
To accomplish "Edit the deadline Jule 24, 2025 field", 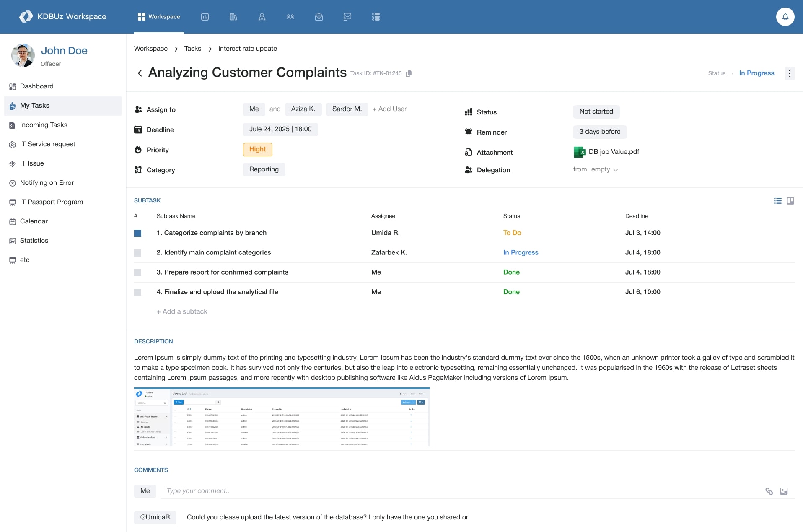I will [280, 129].
